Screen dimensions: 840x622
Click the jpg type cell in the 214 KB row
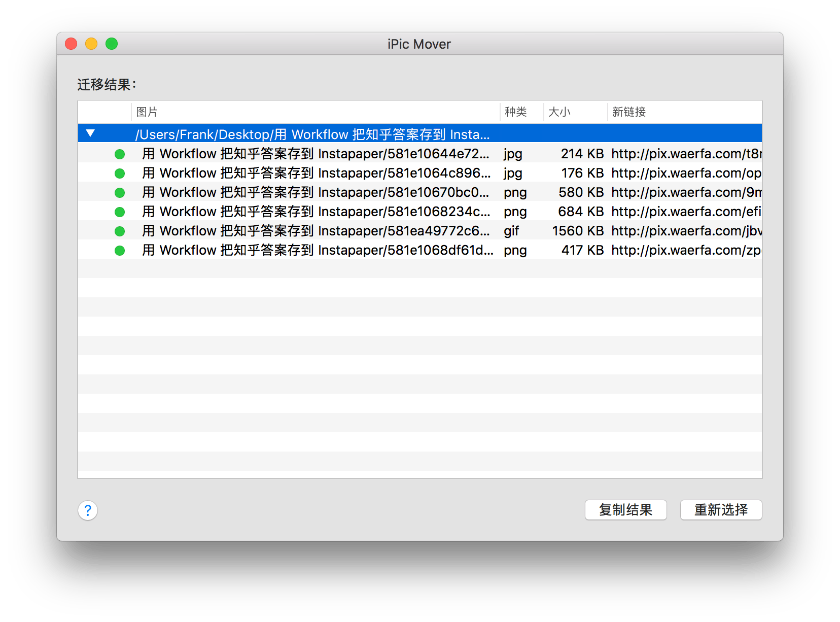tap(513, 154)
